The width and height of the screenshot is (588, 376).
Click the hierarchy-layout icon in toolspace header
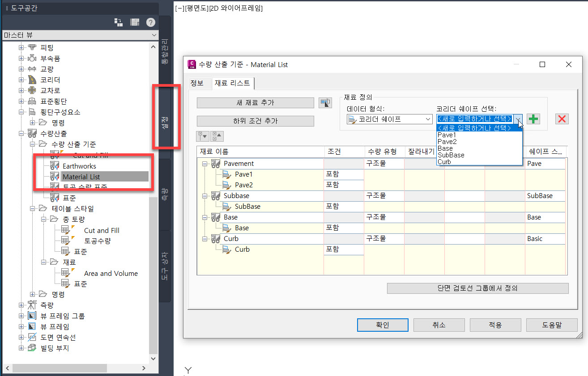pyautogui.click(x=119, y=22)
